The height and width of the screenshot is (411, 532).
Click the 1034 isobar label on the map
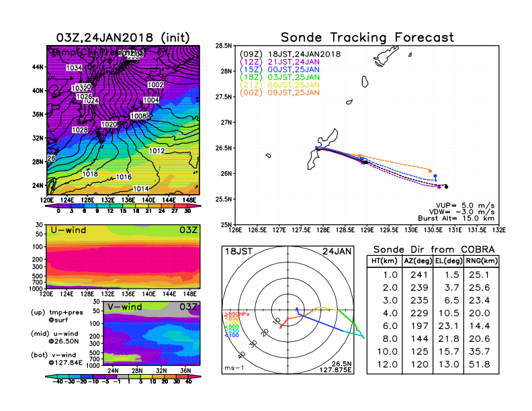click(74, 68)
